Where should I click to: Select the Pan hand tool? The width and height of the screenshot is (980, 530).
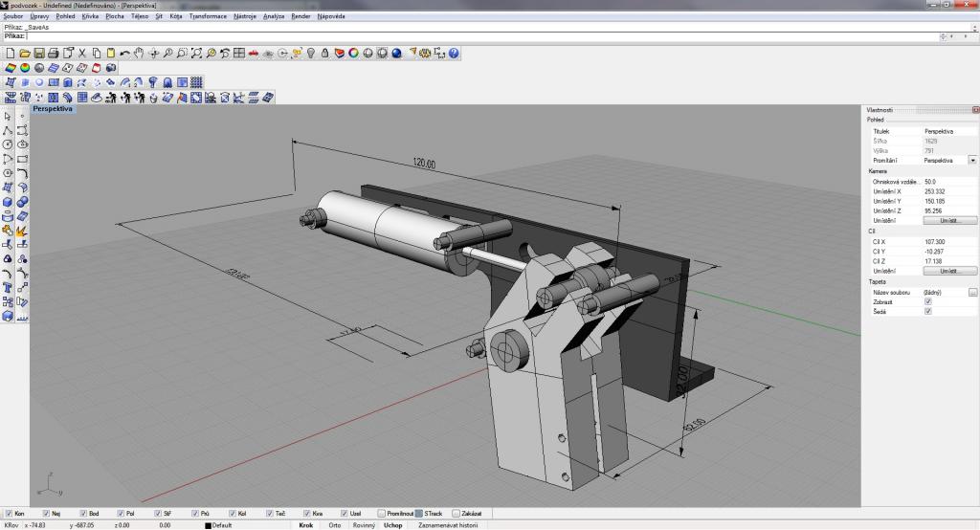139,54
